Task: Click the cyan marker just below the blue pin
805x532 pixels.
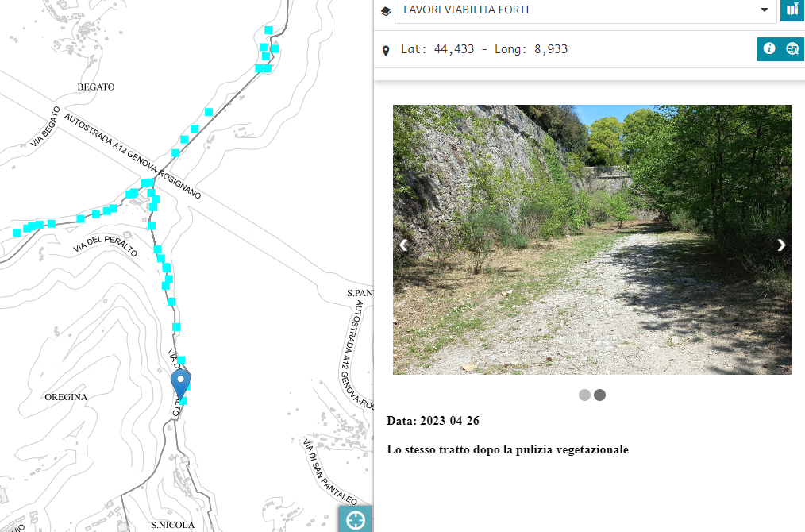Action: tap(183, 401)
